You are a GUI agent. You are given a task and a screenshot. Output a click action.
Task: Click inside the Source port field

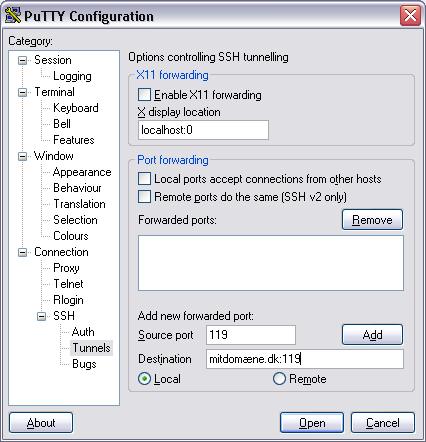tap(251, 335)
